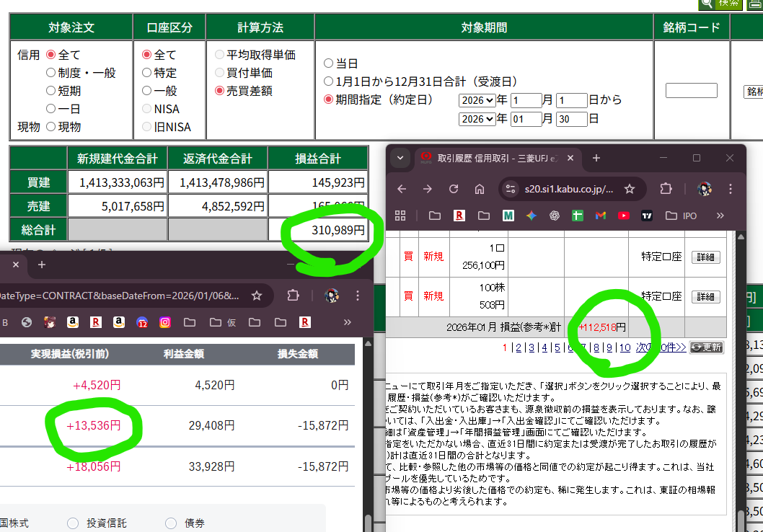Expand the tab search chevron in kabu window
Screen dimensions: 763x532
click(400, 158)
